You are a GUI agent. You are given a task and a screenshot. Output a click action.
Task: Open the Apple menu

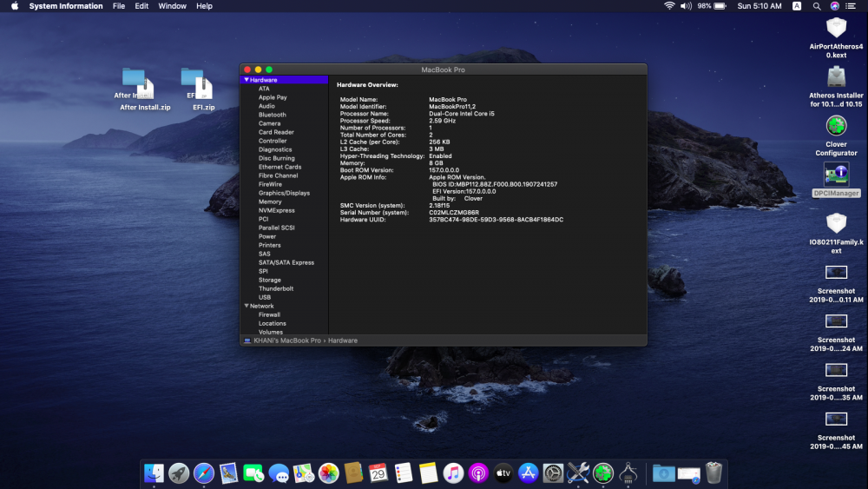pyautogui.click(x=15, y=6)
